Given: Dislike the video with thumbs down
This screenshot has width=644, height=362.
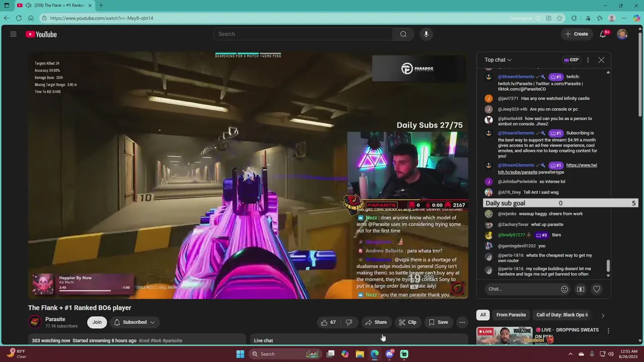Looking at the screenshot, I should [349, 322].
